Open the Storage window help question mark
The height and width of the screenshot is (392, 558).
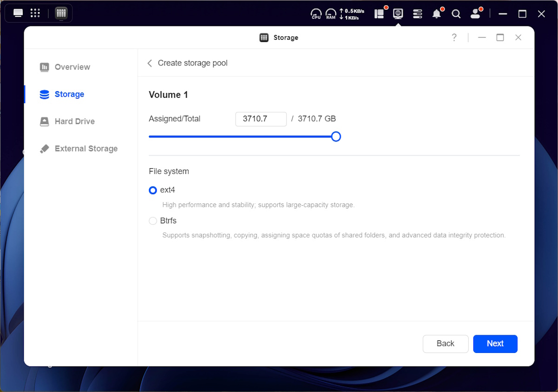(454, 38)
